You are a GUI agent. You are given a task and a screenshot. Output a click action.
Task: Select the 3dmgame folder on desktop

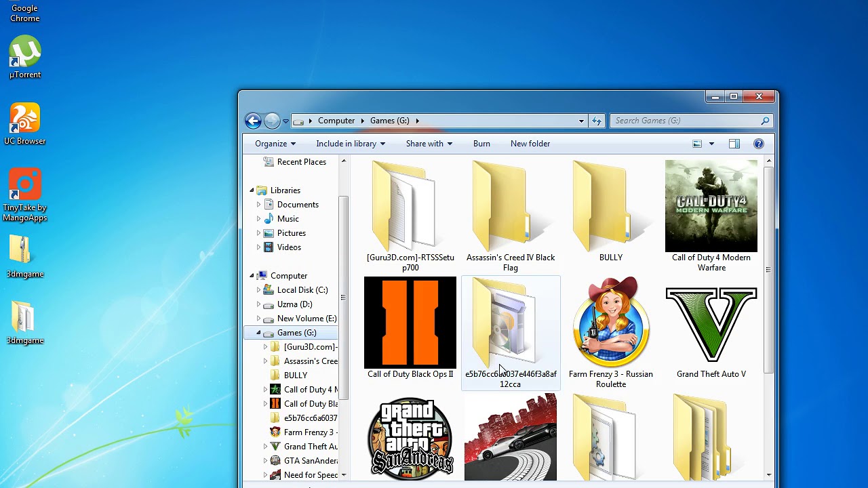coord(24,323)
